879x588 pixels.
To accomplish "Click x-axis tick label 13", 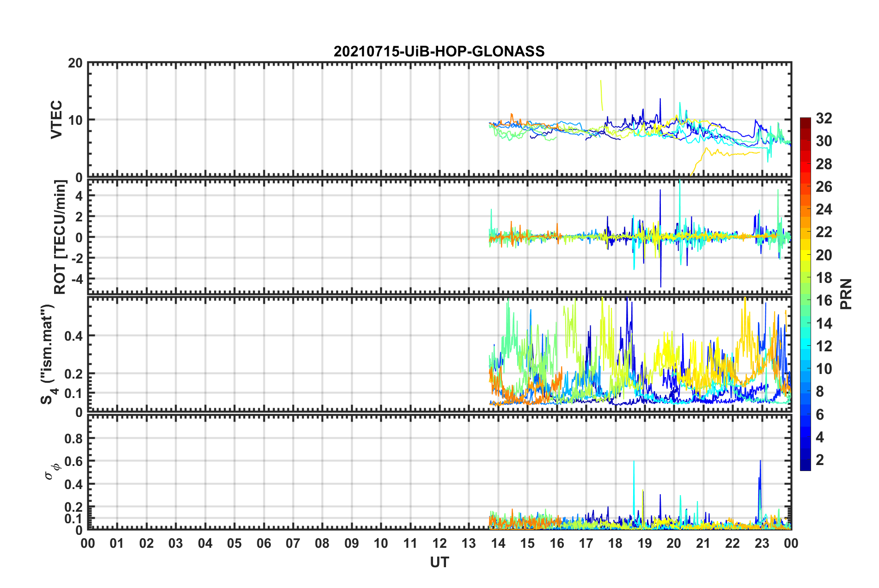I will pos(469,543).
